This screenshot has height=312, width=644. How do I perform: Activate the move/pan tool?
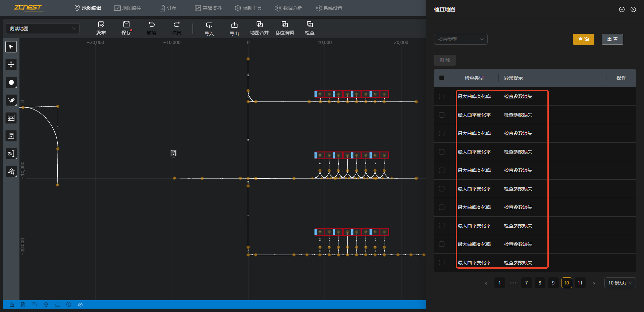coord(11,64)
